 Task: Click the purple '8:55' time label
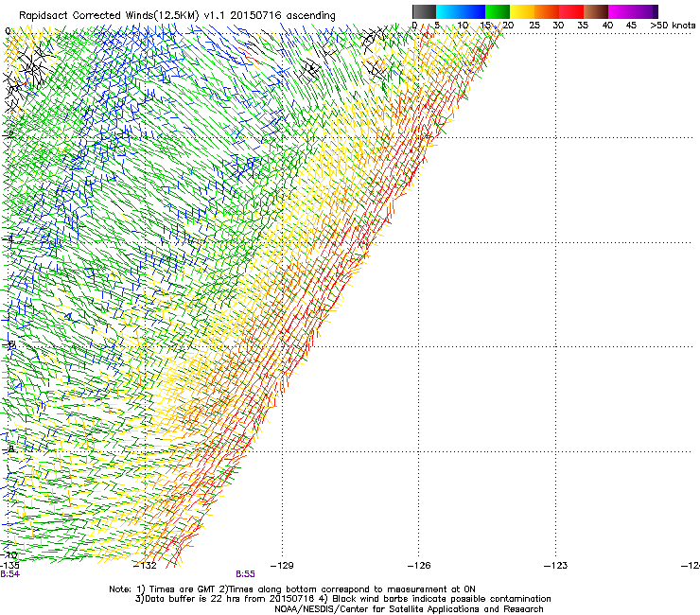coord(245,574)
